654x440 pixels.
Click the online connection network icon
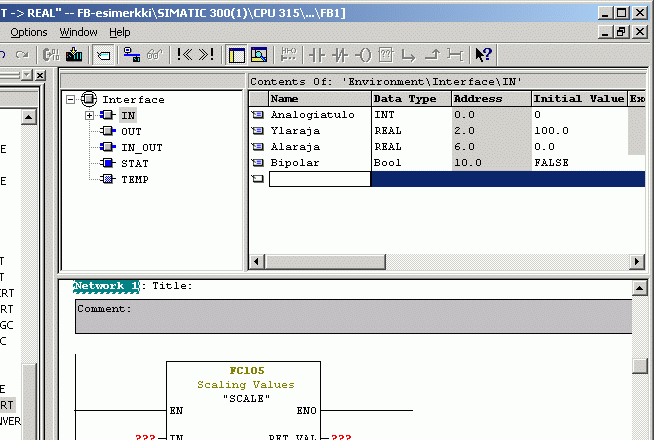tap(132, 55)
